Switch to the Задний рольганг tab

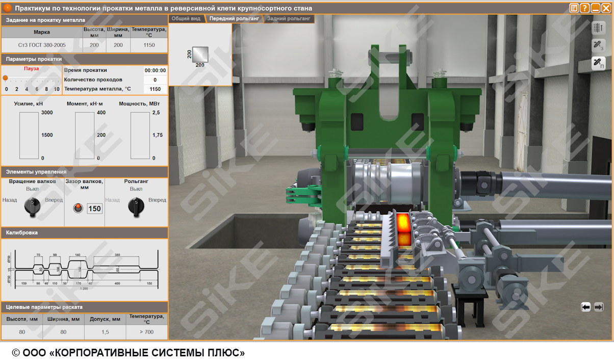coord(289,18)
